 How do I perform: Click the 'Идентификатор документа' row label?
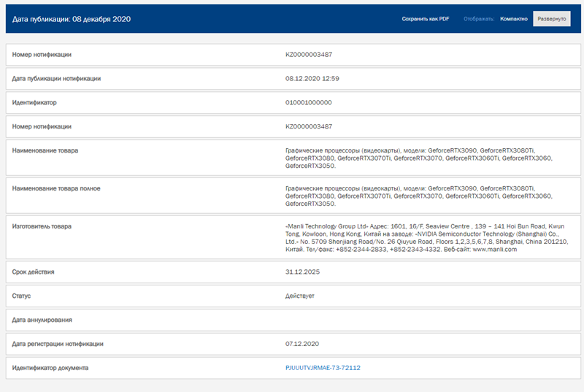pos(50,368)
